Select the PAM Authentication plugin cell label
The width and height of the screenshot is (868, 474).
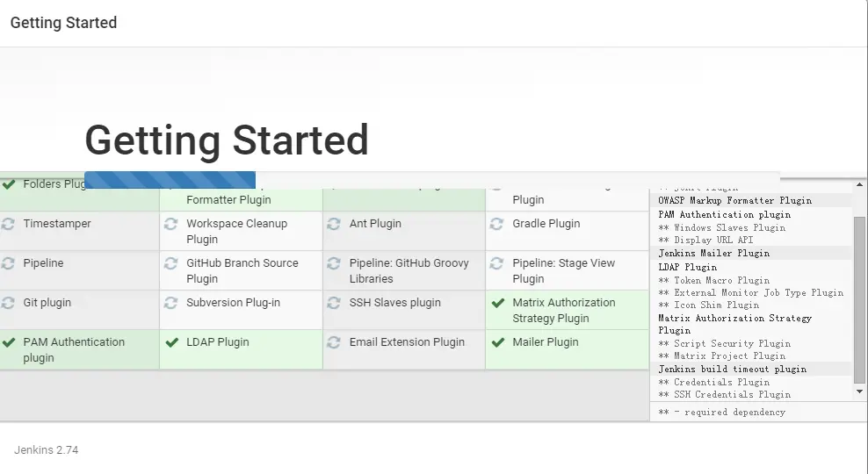tap(74, 350)
